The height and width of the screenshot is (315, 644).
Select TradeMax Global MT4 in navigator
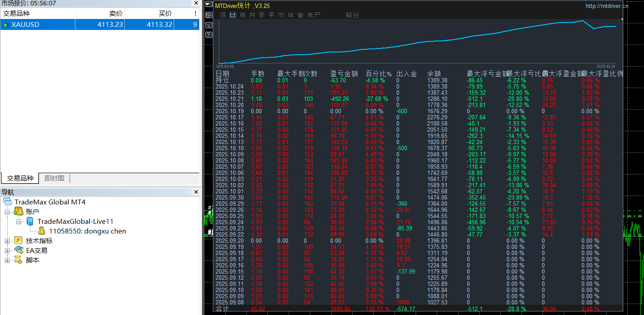[x=50, y=202]
